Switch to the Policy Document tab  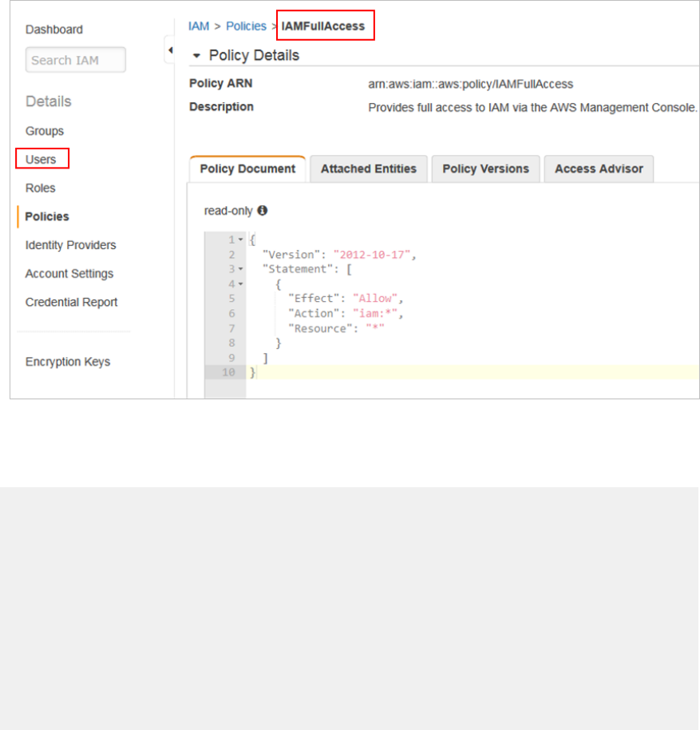[247, 169]
